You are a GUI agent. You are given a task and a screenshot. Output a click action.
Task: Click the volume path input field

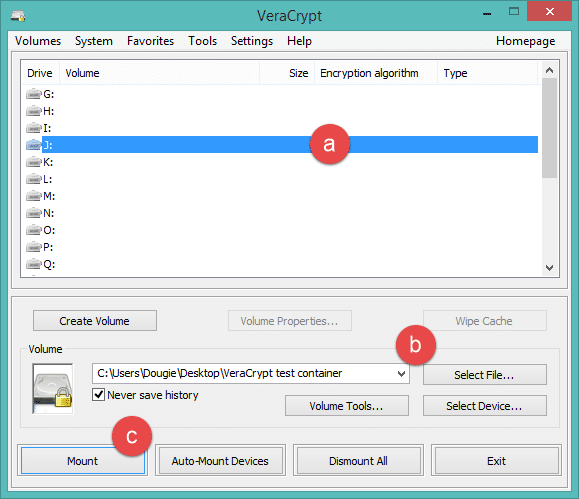[244, 373]
